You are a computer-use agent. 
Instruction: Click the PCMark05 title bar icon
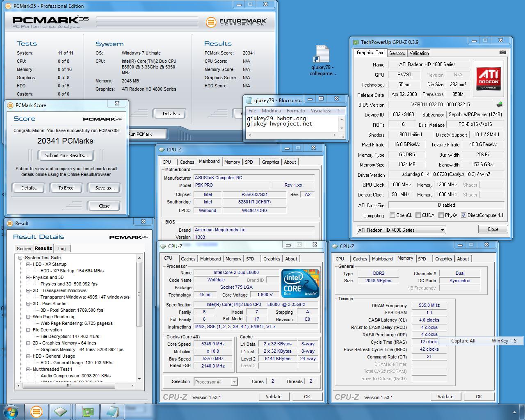8,6
